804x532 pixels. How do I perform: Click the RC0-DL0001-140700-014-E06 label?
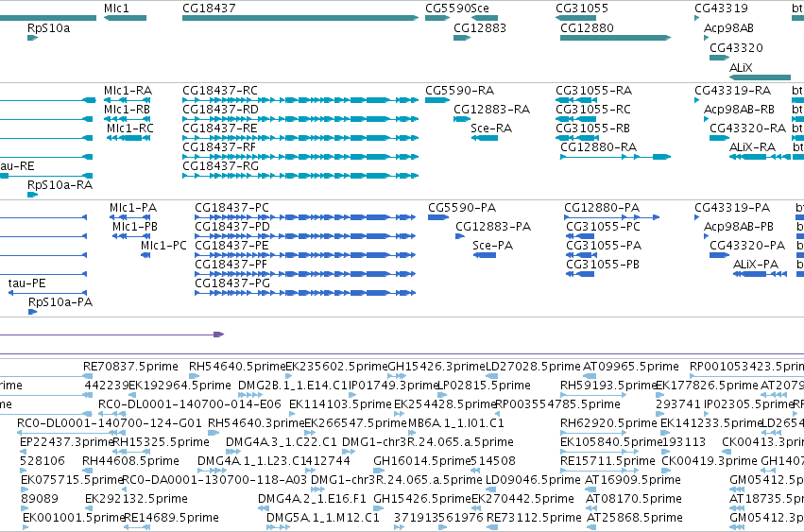coord(190,404)
